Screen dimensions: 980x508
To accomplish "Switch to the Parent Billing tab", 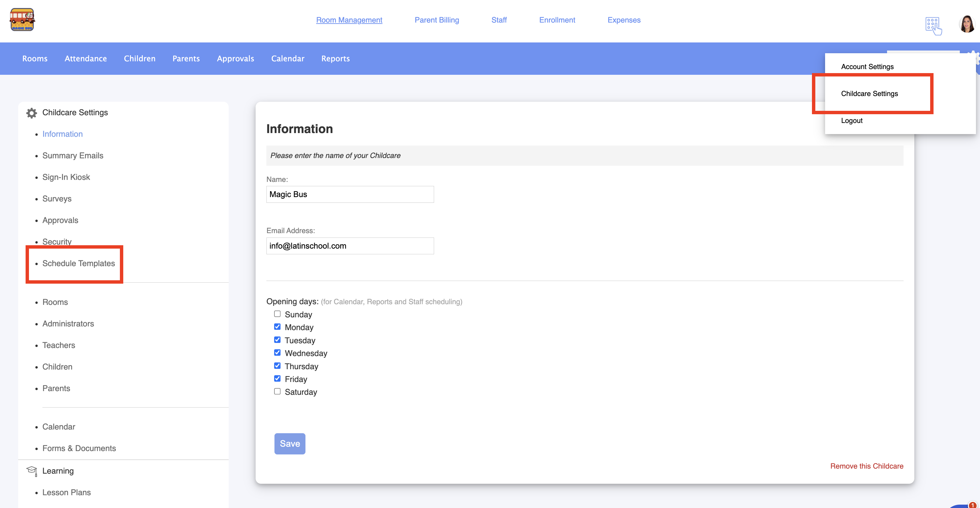I will (x=436, y=20).
